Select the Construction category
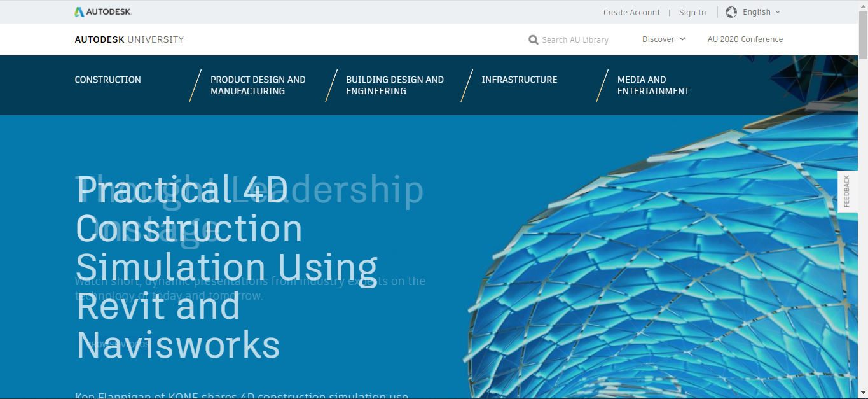868x399 pixels. pos(108,80)
